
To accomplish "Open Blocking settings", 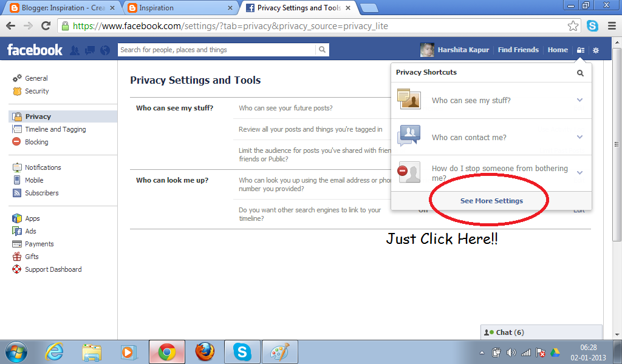I will (x=36, y=142).
